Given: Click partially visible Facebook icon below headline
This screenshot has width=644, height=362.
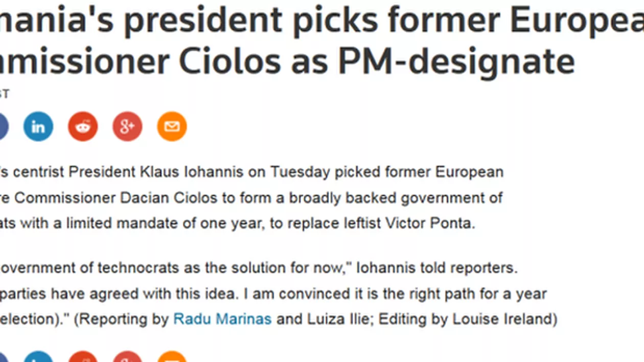Looking at the screenshot, I should click(3, 127).
